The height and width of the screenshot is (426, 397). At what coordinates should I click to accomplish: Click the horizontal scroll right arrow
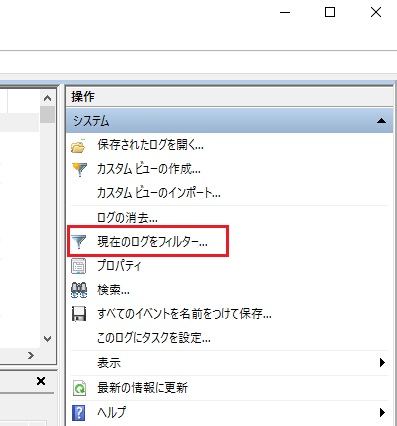(31, 355)
